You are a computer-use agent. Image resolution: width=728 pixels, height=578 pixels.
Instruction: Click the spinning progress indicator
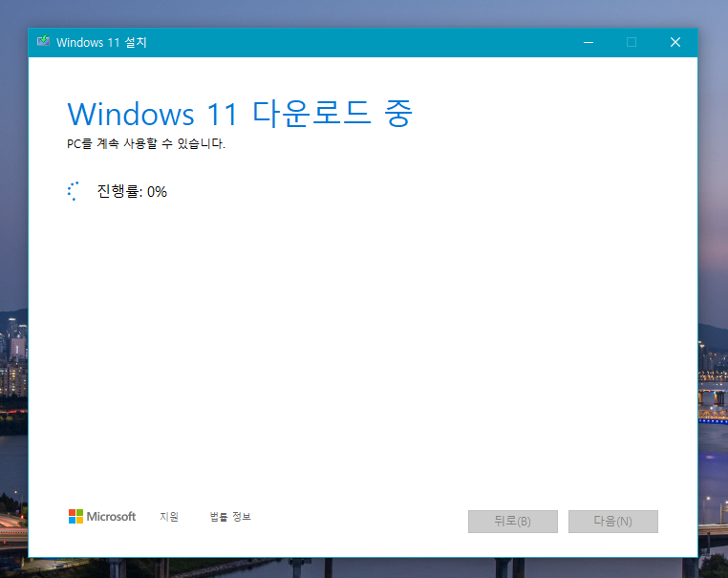click(74, 191)
